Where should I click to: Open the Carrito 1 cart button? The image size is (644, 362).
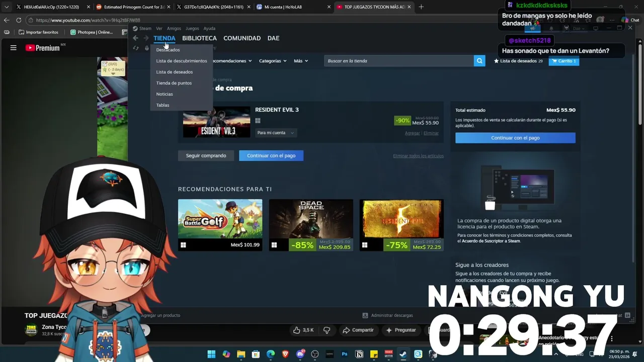[x=564, y=61]
